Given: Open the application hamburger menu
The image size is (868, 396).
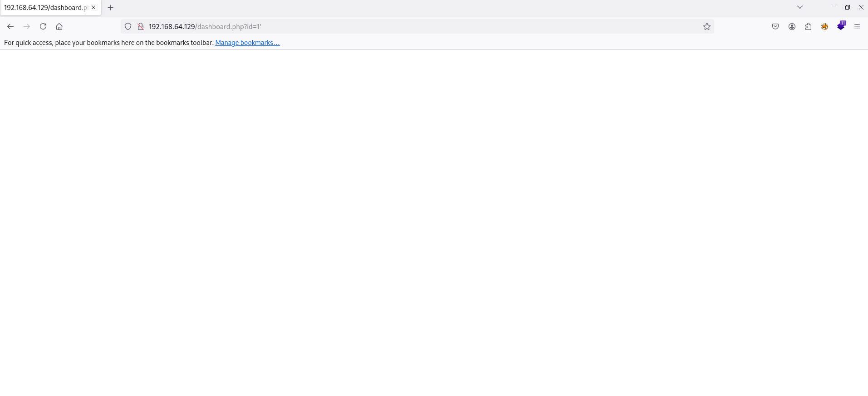Looking at the screenshot, I should click(857, 26).
